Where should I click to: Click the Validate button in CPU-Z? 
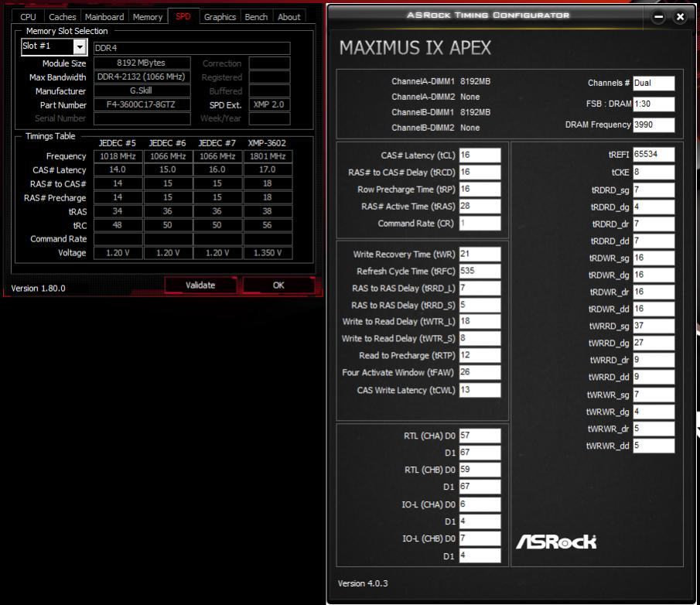[200, 285]
